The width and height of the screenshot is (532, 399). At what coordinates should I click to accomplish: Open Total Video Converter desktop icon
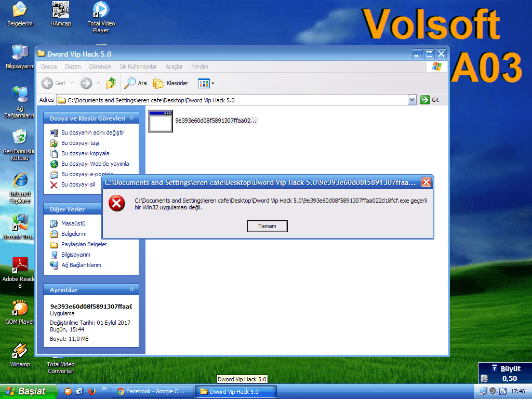tap(61, 365)
